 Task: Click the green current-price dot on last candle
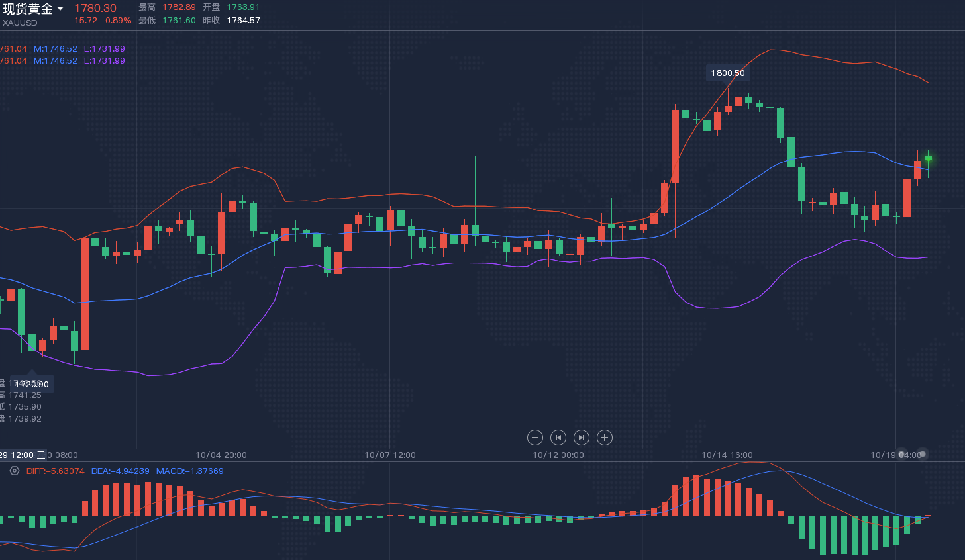[928, 158]
